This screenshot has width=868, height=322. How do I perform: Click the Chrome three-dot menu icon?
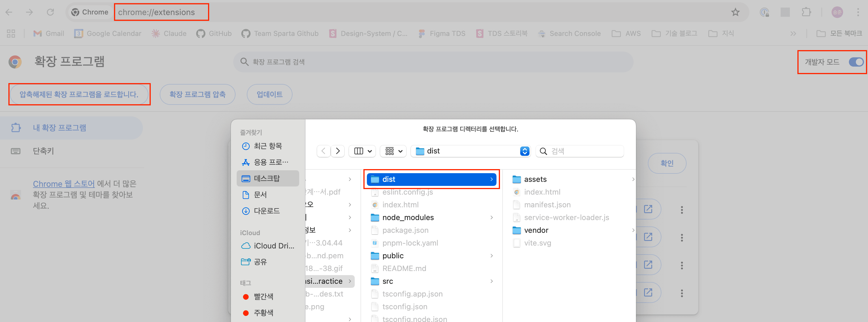coord(858,12)
